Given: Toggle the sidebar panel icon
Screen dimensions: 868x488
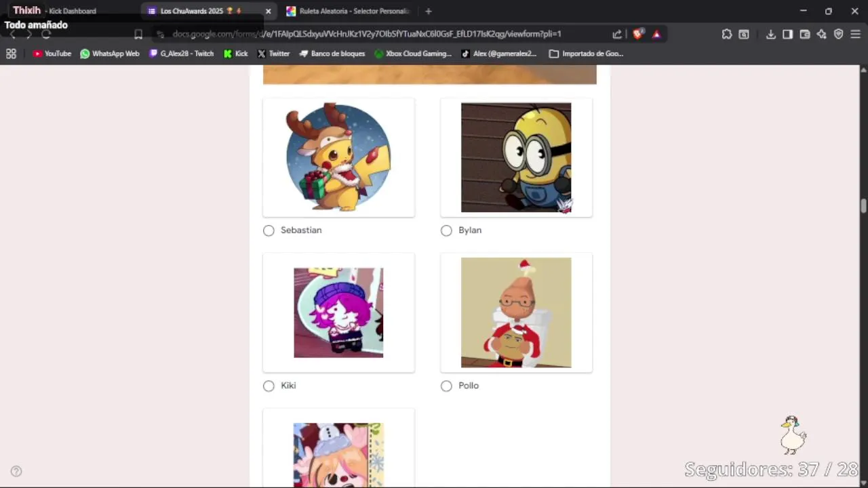Looking at the screenshot, I should point(787,34).
